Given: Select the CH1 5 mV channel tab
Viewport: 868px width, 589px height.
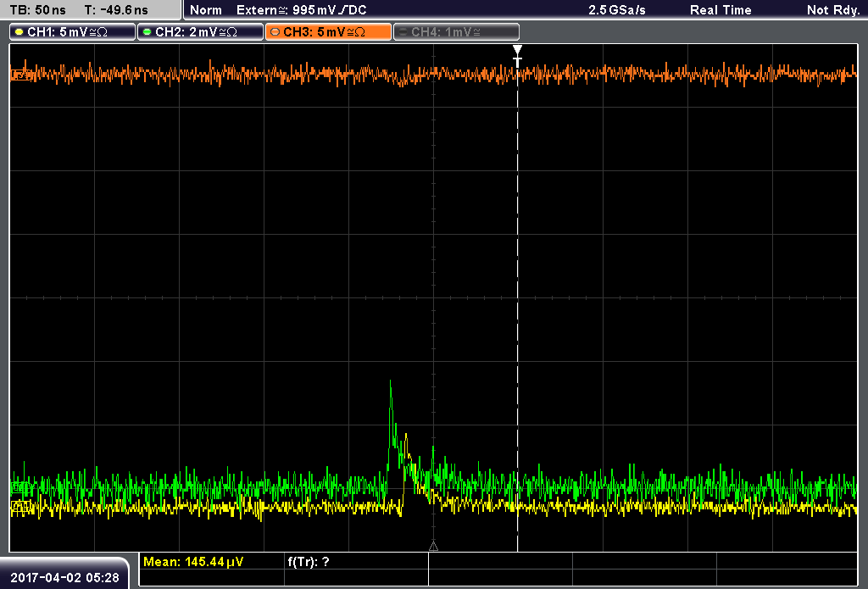Looking at the screenshot, I should point(72,32).
